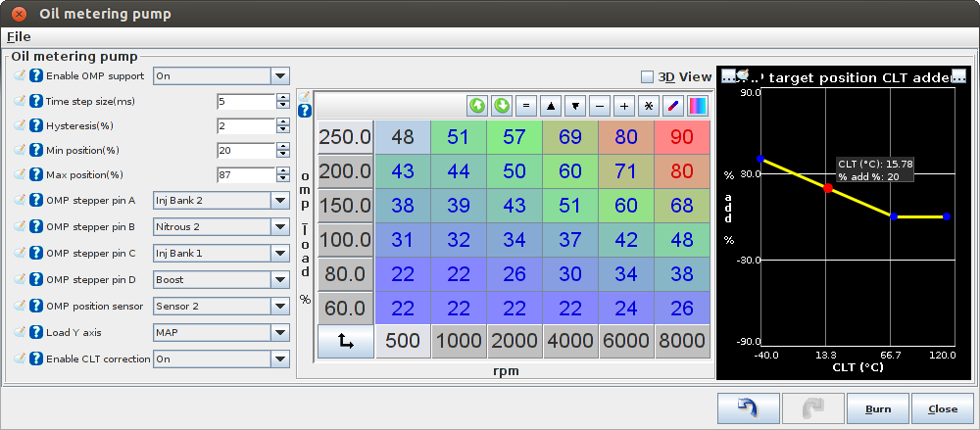Click the table's green decrement arrow icon
The height and width of the screenshot is (430, 980).
[502, 106]
